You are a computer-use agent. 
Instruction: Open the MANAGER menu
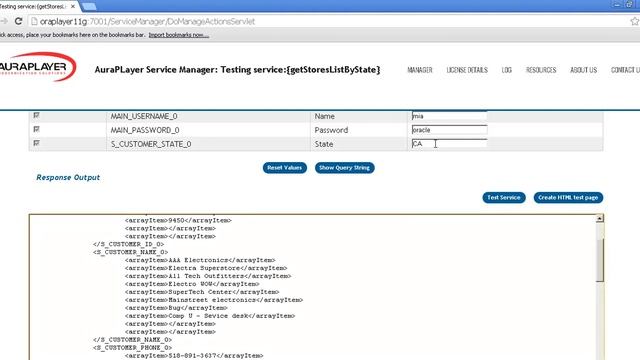tap(420, 70)
